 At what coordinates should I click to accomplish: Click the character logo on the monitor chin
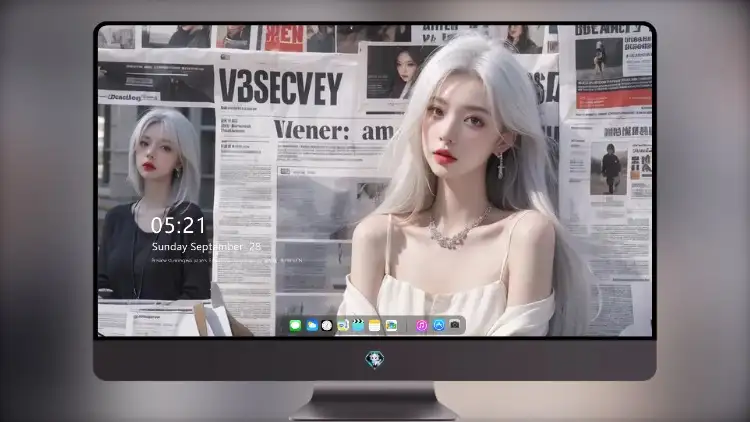(x=375, y=359)
